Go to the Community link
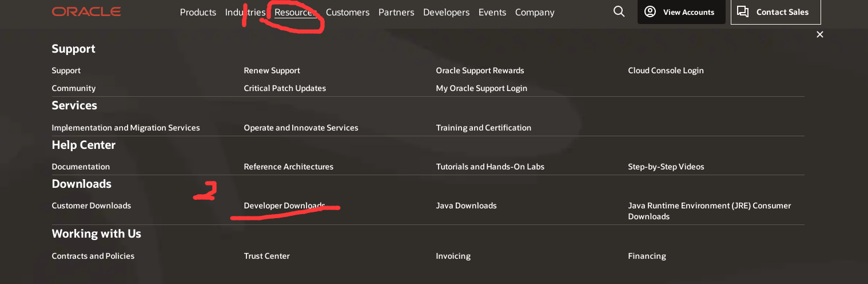 [x=74, y=88]
